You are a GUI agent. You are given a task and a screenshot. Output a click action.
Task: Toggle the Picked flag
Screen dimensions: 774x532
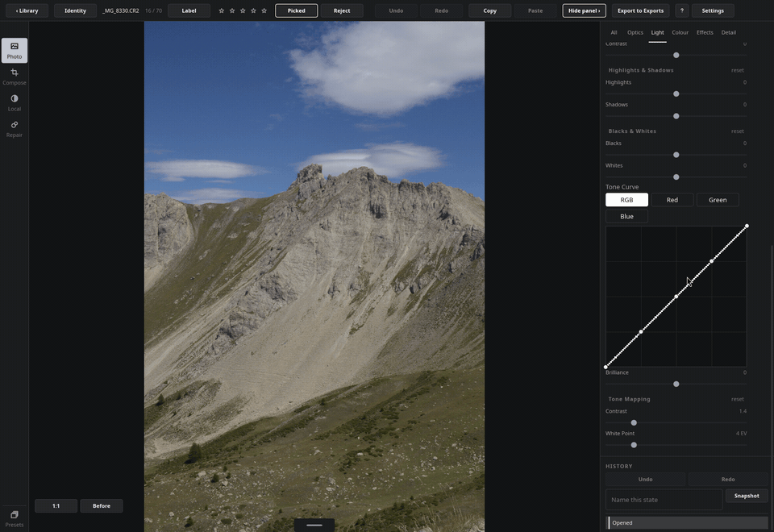coord(296,10)
